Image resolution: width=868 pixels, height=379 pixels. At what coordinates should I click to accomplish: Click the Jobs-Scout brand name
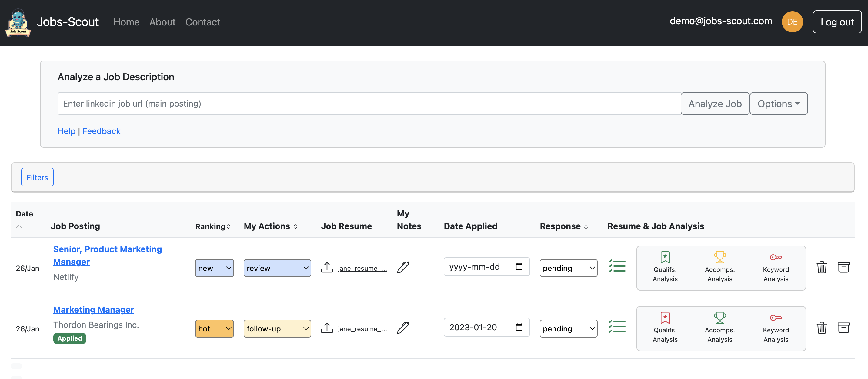[68, 22]
